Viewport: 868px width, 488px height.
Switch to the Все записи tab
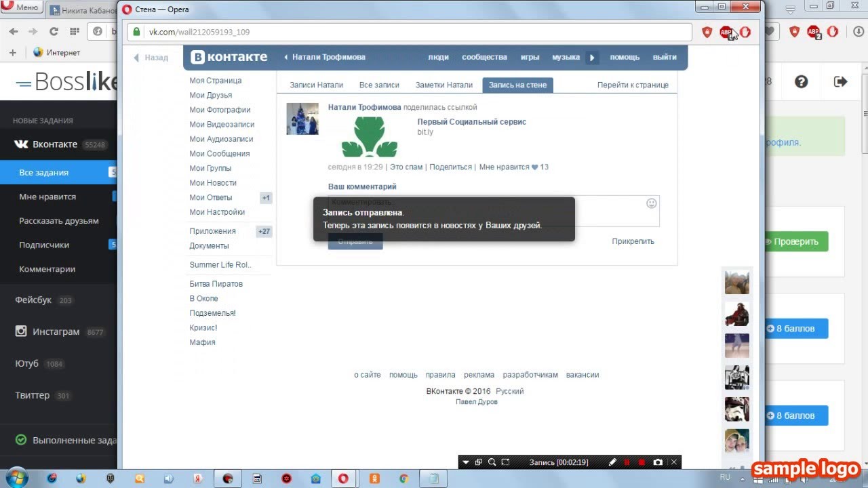coord(379,85)
